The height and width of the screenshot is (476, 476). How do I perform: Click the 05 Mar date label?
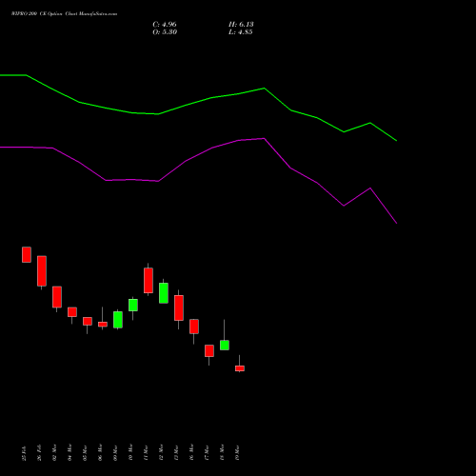pos(86,453)
